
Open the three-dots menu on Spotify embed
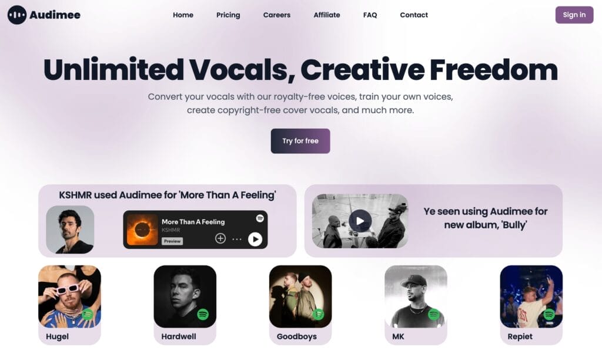[237, 239]
